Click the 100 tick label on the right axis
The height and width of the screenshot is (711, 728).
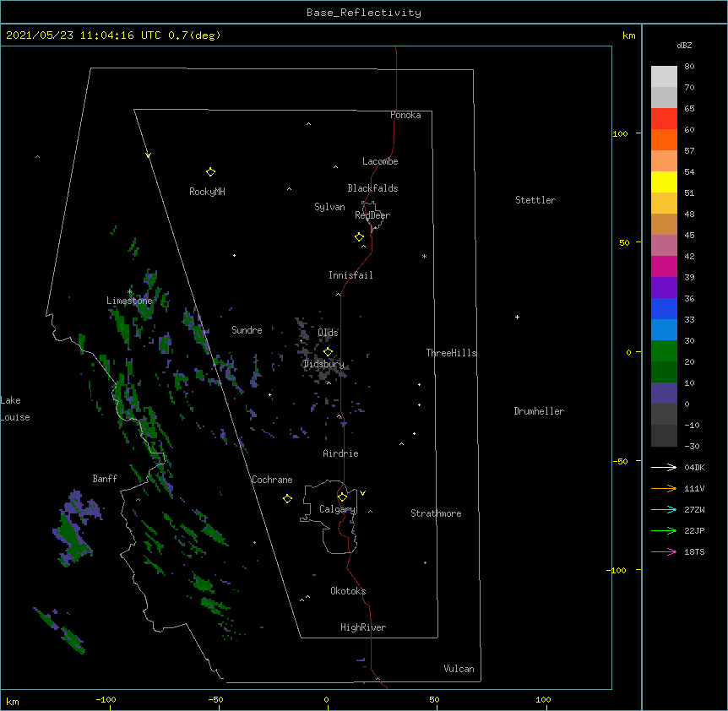pyautogui.click(x=620, y=133)
